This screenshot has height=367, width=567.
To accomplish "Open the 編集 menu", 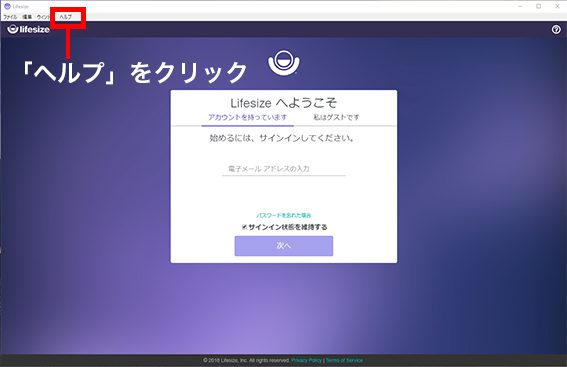I will tap(27, 17).
